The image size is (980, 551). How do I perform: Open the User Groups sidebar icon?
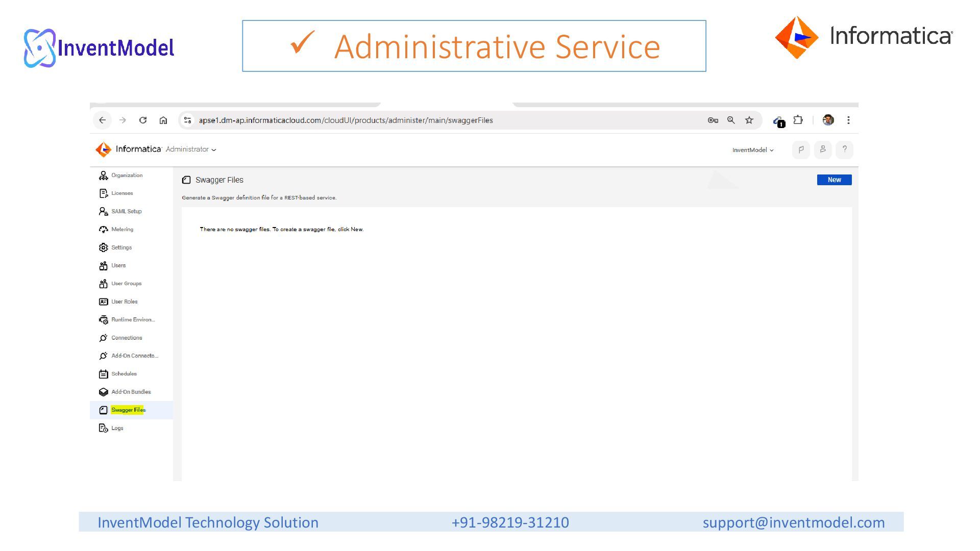tap(103, 284)
